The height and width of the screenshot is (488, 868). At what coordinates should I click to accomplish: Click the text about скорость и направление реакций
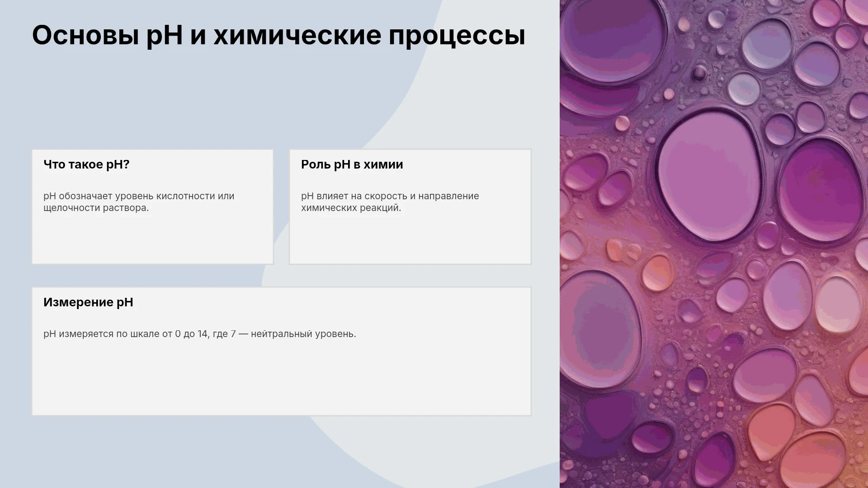point(390,202)
